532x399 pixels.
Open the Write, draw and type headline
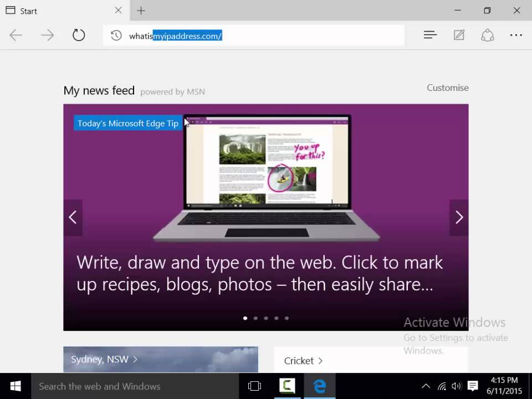click(x=259, y=273)
